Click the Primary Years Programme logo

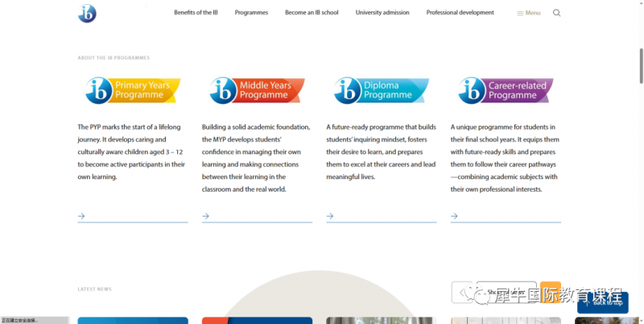click(x=133, y=90)
